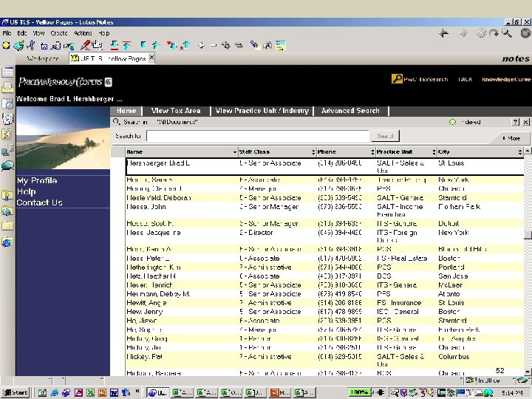Click the search magnifier icon in top toolbar

click(x=508, y=33)
